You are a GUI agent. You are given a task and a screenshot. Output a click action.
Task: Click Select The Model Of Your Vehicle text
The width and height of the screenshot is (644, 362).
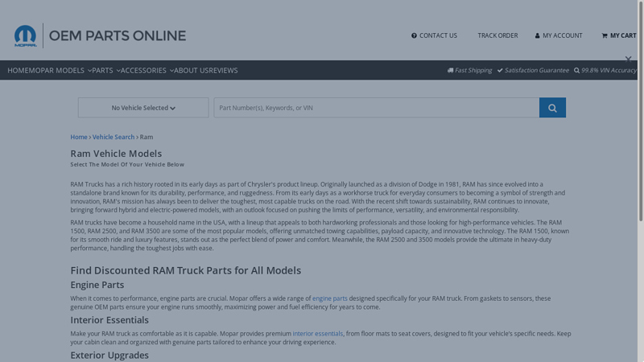click(127, 164)
